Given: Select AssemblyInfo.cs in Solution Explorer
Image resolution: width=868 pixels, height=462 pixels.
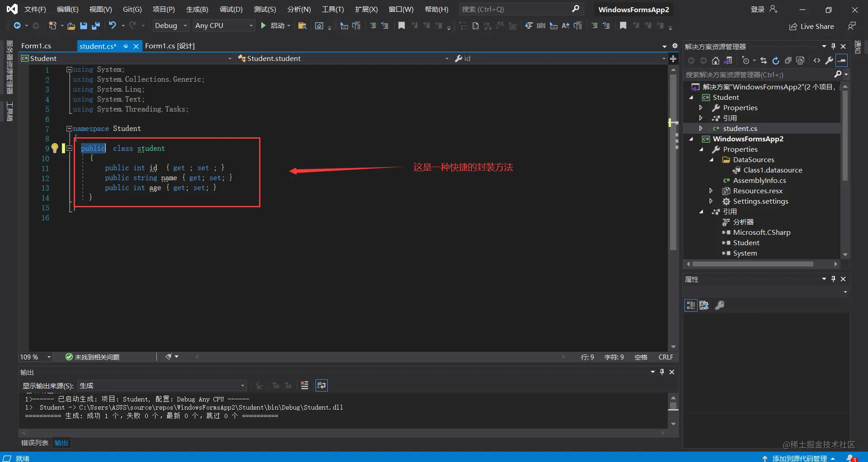Looking at the screenshot, I should (759, 181).
